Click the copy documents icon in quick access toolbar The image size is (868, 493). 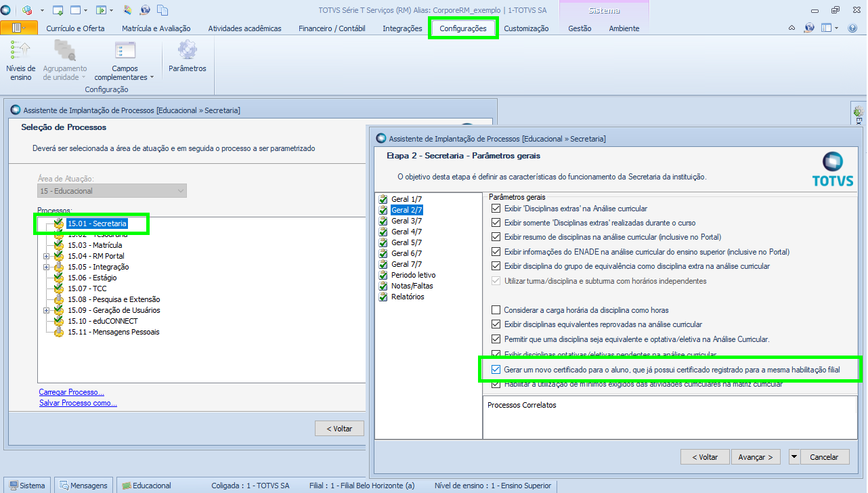click(162, 10)
